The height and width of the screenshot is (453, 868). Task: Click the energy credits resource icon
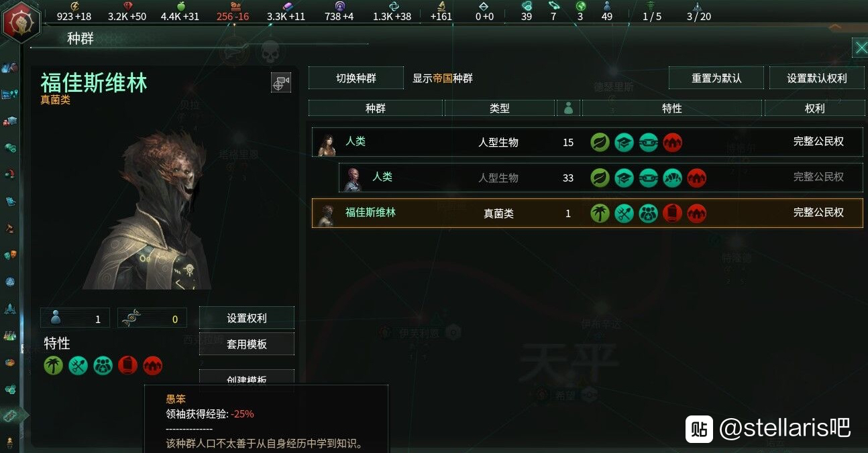click(74, 6)
